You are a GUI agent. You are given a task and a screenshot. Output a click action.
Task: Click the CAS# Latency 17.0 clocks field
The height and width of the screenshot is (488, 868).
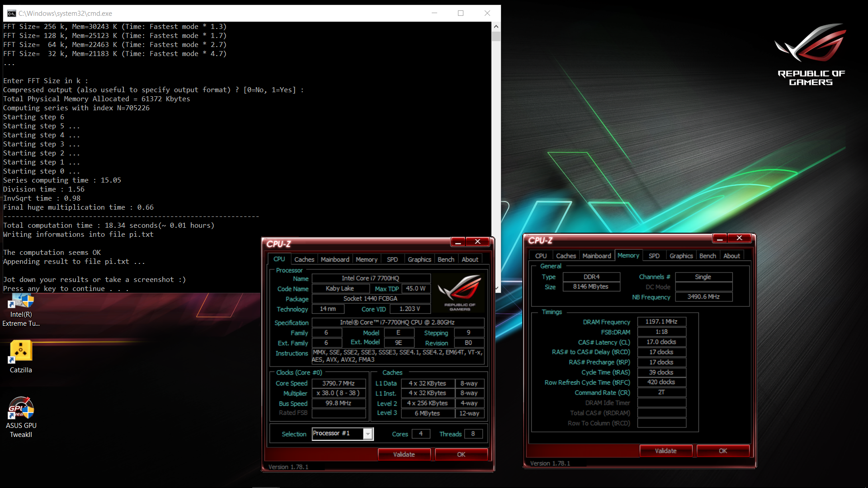click(661, 342)
